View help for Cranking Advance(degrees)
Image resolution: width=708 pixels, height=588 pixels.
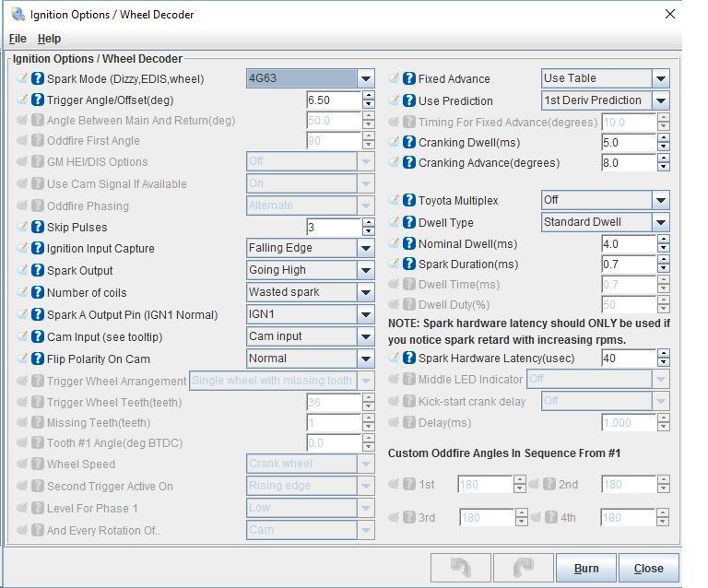click(409, 162)
